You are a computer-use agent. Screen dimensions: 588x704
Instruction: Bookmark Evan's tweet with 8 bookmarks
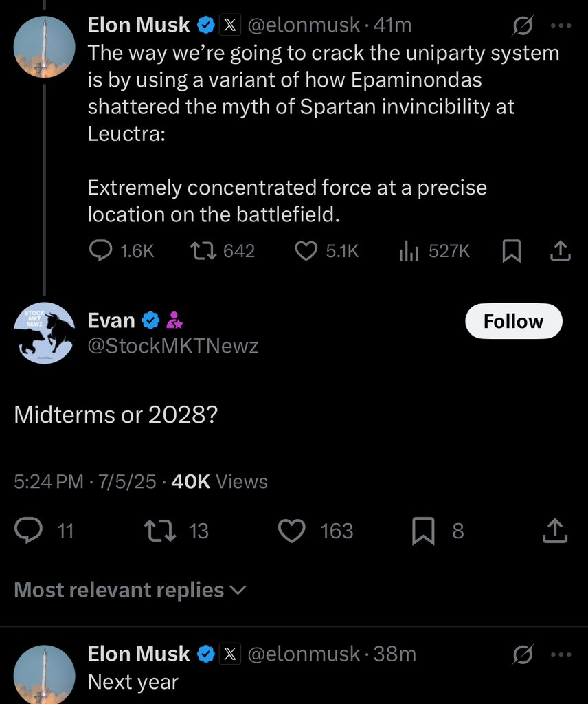(x=423, y=530)
